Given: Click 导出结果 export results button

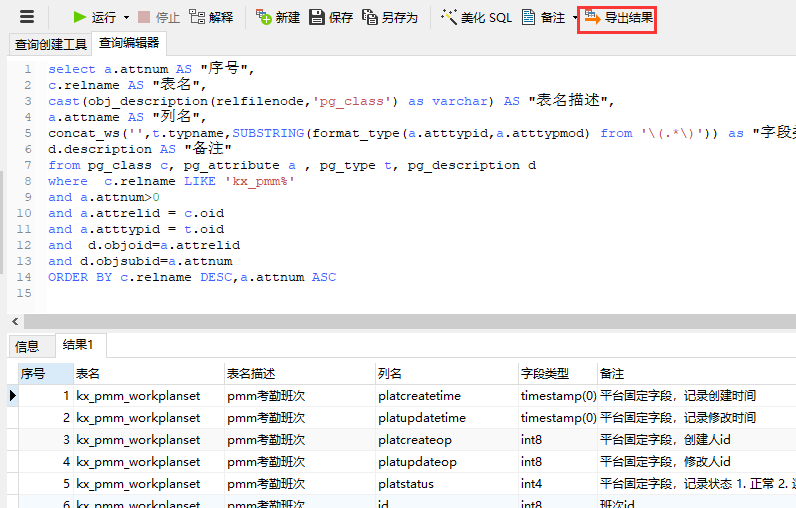Looking at the screenshot, I should click(x=618, y=18).
